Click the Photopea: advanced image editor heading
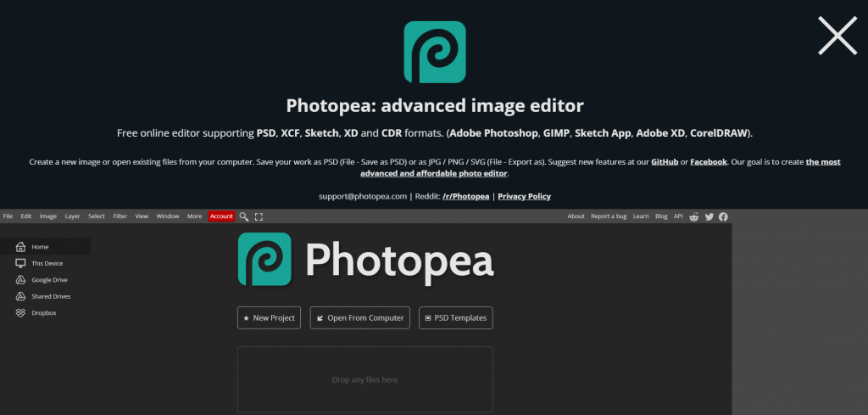The width and height of the screenshot is (868, 415). (435, 105)
